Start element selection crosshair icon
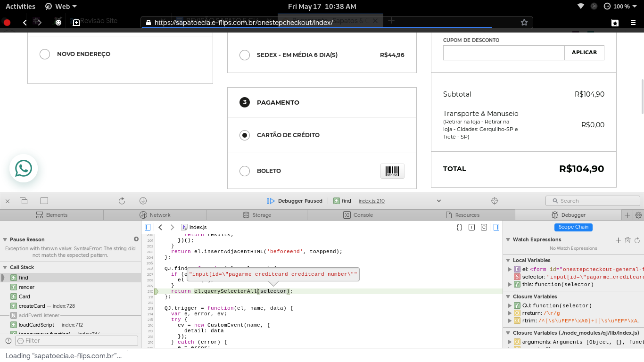The width and height of the screenshot is (644, 362). click(495, 201)
